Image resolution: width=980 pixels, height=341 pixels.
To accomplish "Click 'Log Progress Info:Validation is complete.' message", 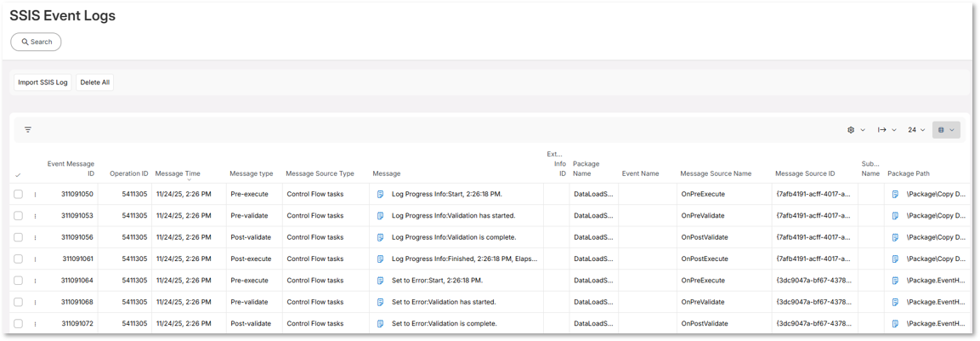I will (454, 238).
